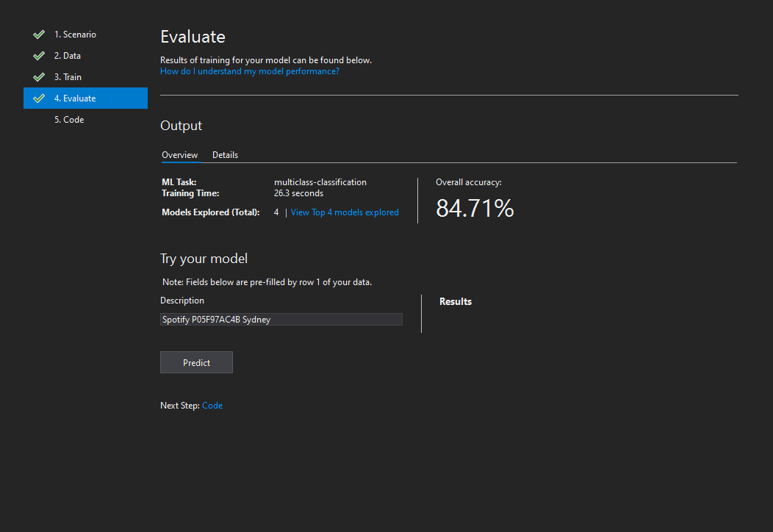The image size is (773, 532).
Task: Go to the 1. Scenario step label
Action: pos(75,35)
